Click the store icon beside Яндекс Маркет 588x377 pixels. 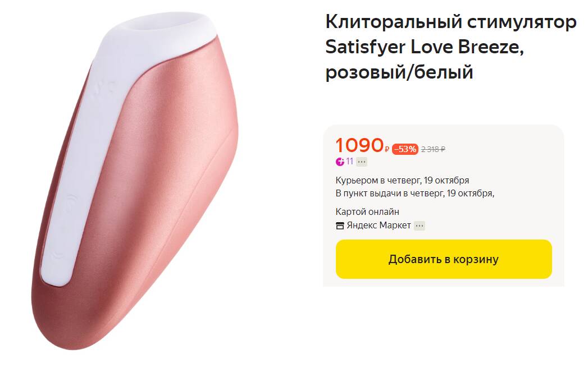340,226
